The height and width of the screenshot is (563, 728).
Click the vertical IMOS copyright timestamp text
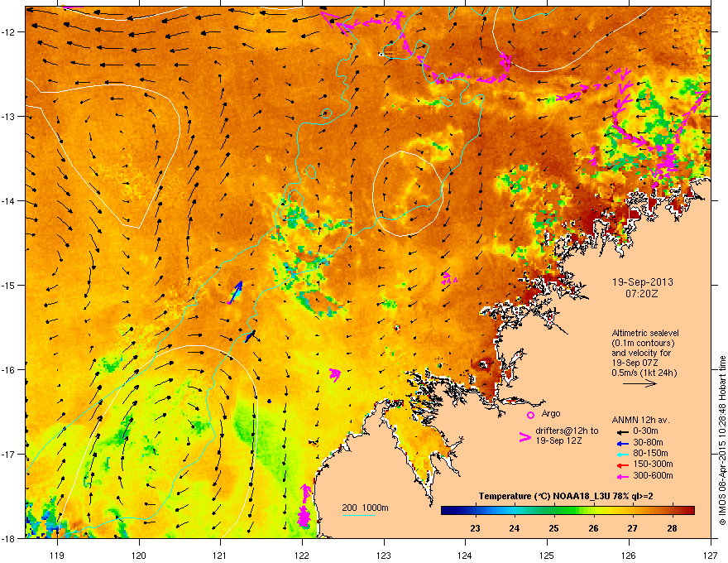click(x=722, y=440)
